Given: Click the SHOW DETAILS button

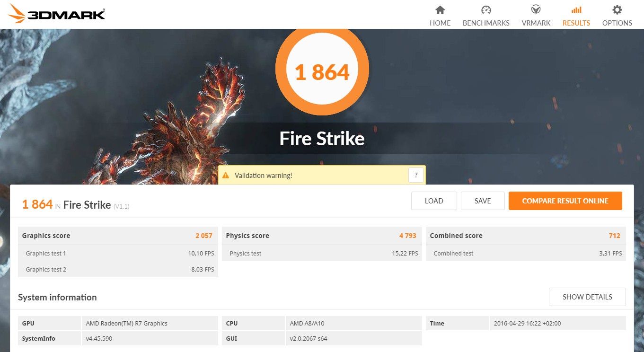Looking at the screenshot, I should (x=587, y=297).
